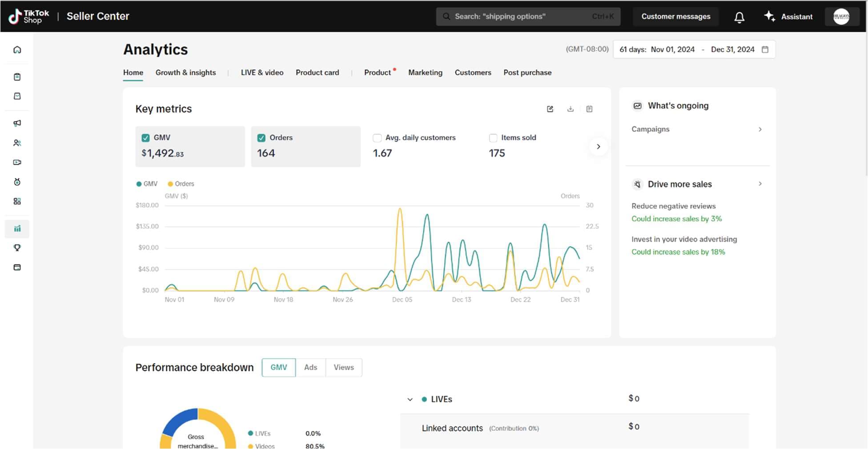Click the Avg. daily customers value 1.67

pyautogui.click(x=382, y=154)
